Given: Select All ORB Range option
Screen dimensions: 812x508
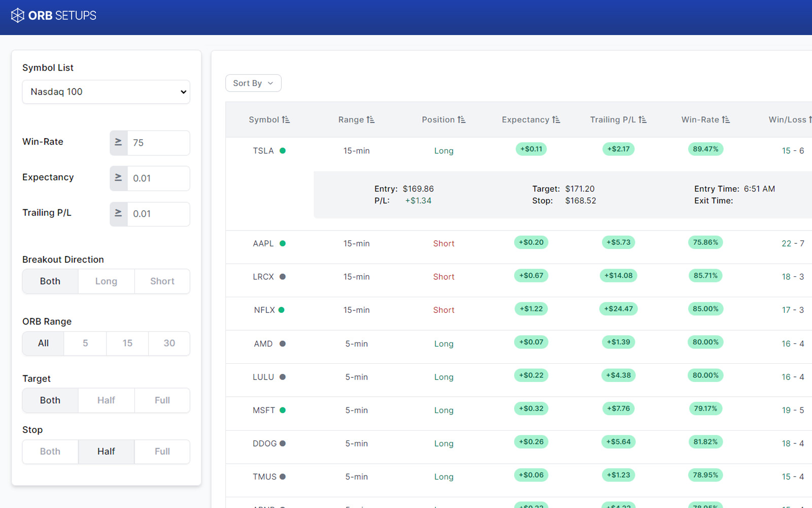Looking at the screenshot, I should coord(43,343).
